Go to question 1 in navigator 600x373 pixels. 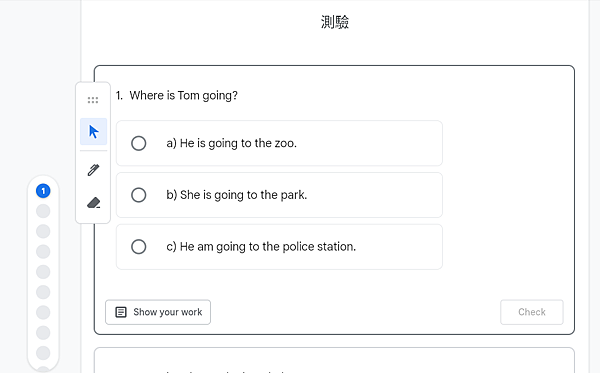pos(43,191)
